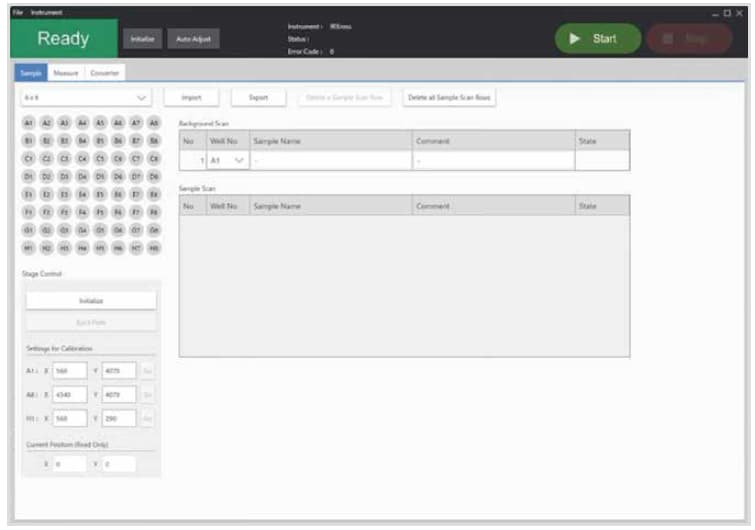Open the 8 x 8 plate layout dropdown

pos(86,98)
